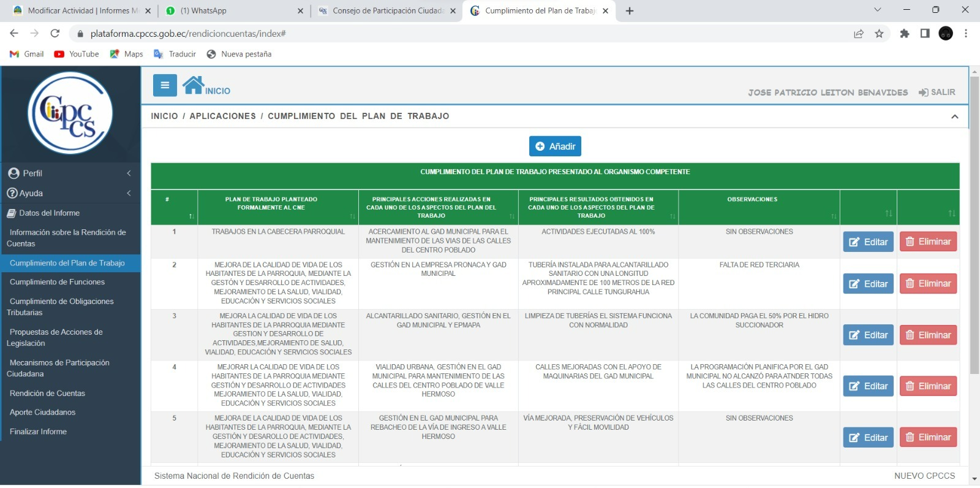Viewport: 980px width, 488px height.
Task: Open YouTube bookmark shortcut
Action: click(77, 54)
